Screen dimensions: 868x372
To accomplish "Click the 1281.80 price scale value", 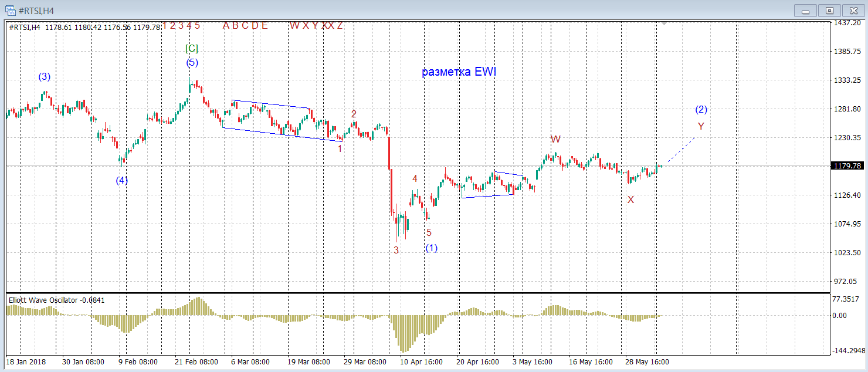I will click(x=847, y=109).
